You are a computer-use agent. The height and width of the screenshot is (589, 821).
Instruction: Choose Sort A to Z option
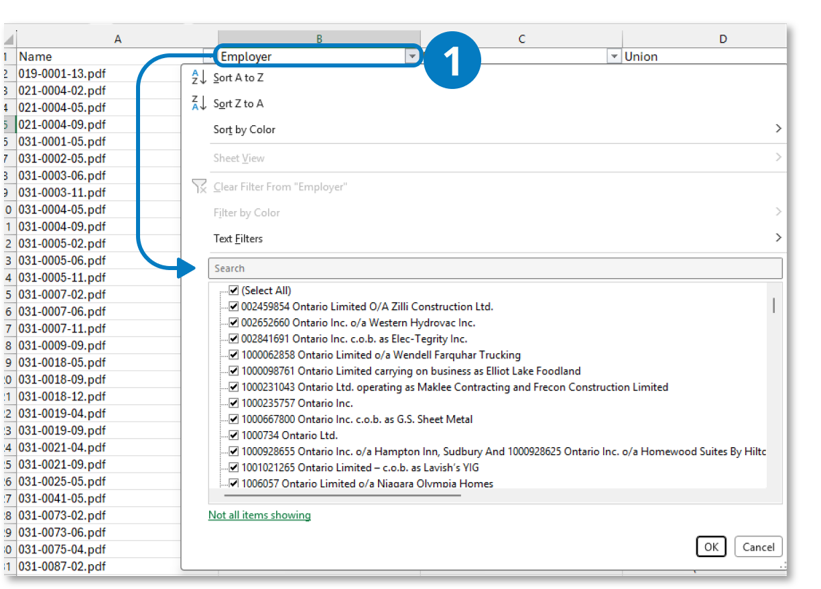coord(238,77)
